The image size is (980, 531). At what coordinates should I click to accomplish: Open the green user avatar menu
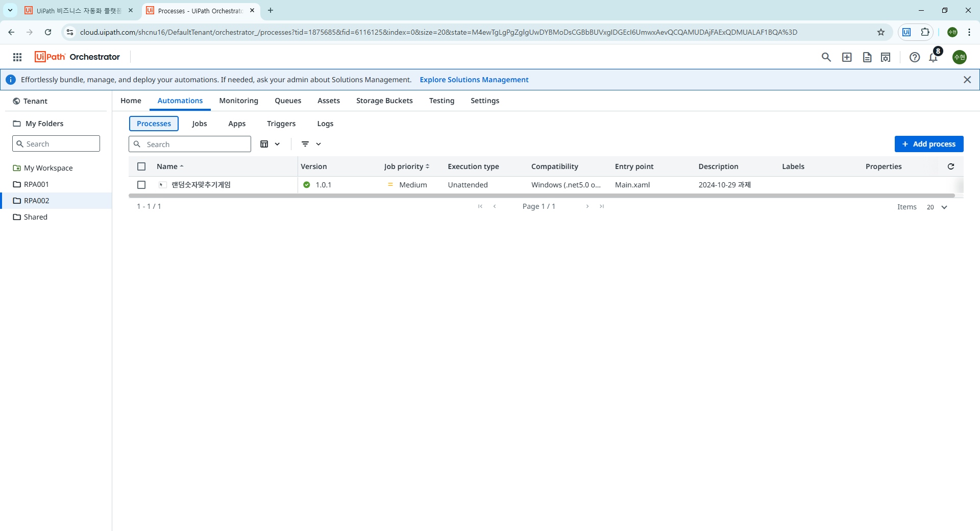(x=960, y=57)
